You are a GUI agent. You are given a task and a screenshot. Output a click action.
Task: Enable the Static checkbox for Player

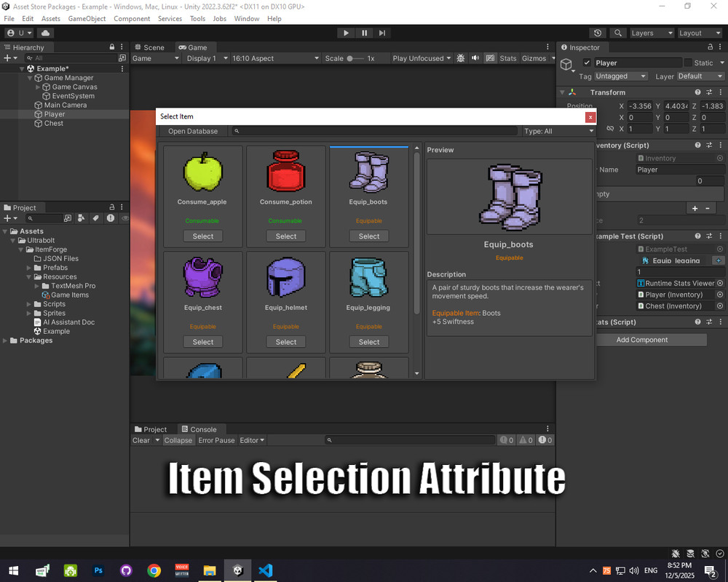click(x=688, y=62)
